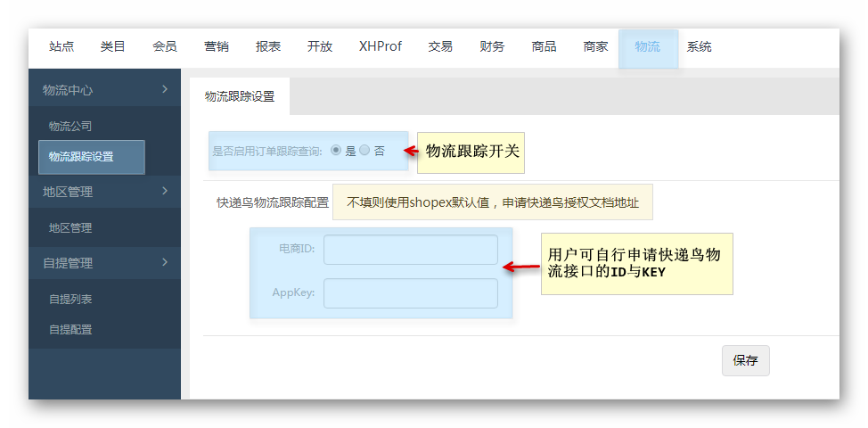Click the 快递鸟物流跟踪配置 label text
This screenshot has height=428, width=868.
tap(273, 202)
